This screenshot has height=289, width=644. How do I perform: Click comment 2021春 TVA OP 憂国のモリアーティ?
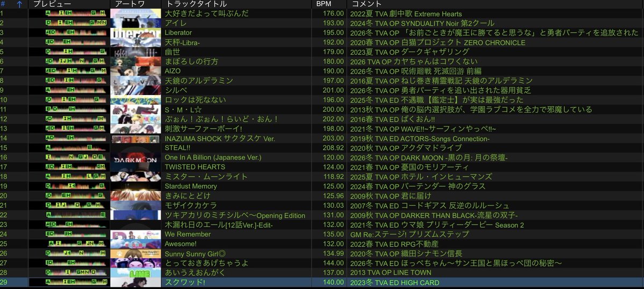click(409, 167)
